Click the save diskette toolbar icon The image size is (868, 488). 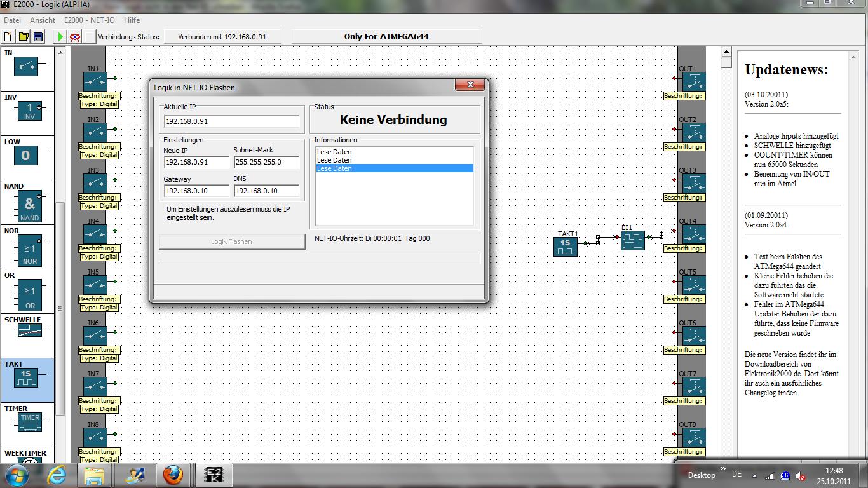[x=37, y=37]
